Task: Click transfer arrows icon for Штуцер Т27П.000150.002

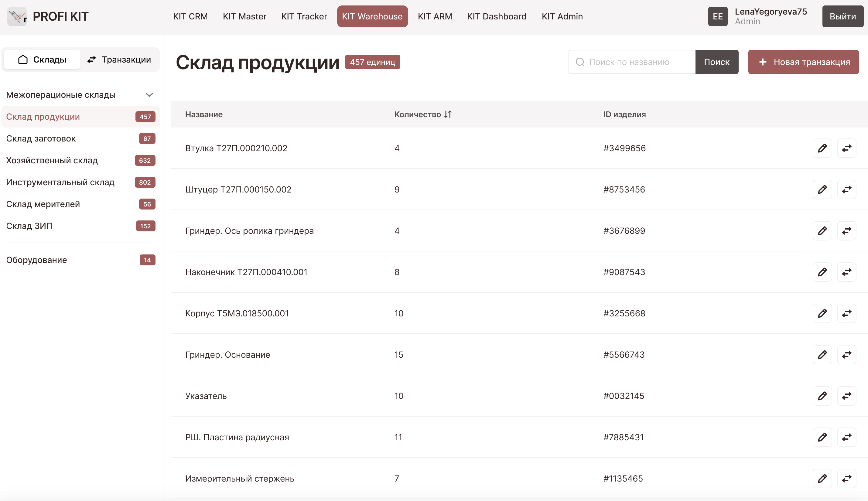Action: coord(846,189)
